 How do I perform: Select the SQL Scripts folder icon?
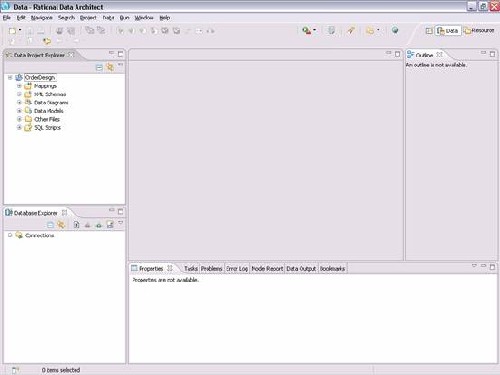[x=28, y=127]
